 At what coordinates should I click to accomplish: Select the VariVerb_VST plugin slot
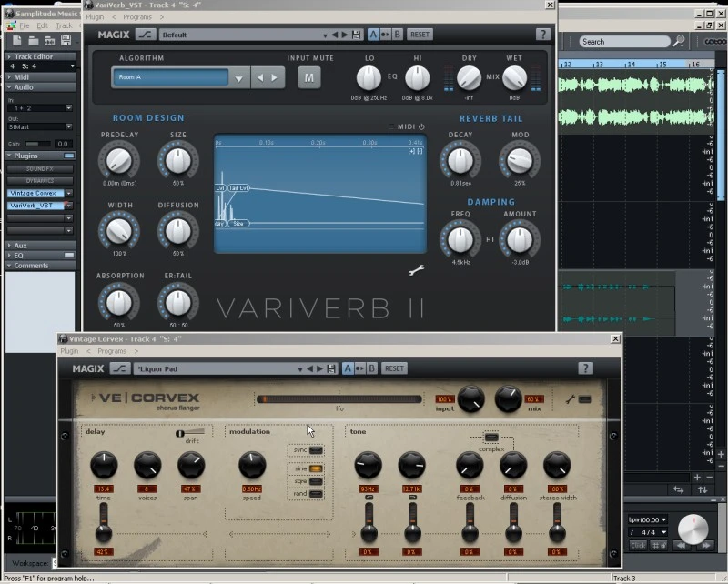(x=35, y=206)
